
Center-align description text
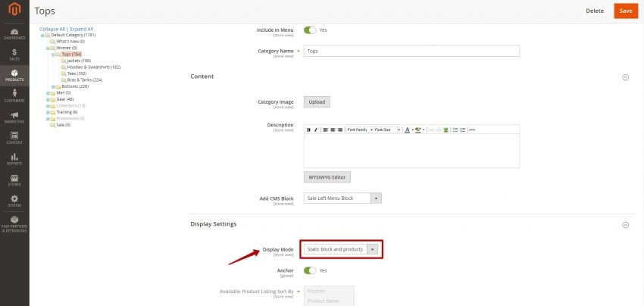[x=333, y=130]
